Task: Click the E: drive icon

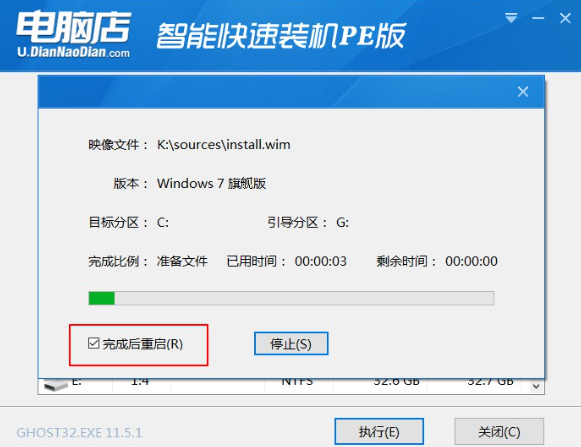Action: [55, 384]
